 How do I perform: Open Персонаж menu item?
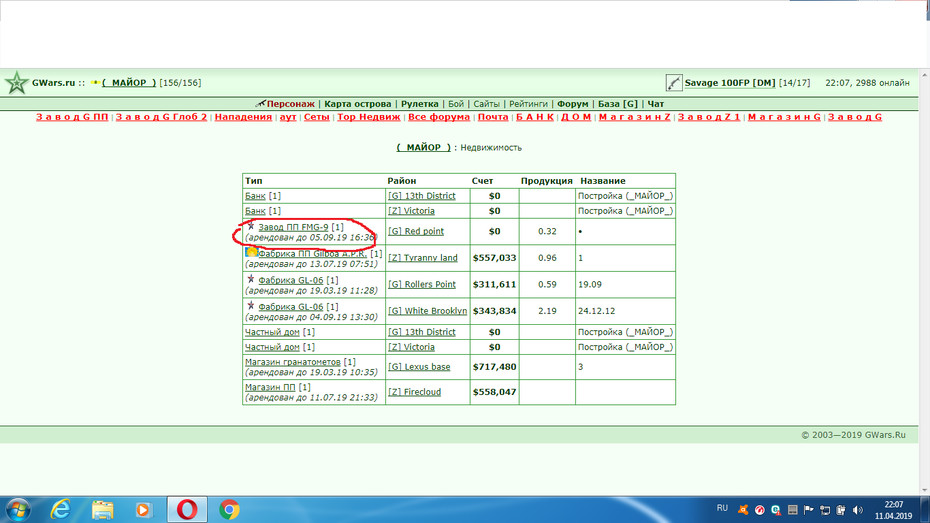[x=291, y=104]
